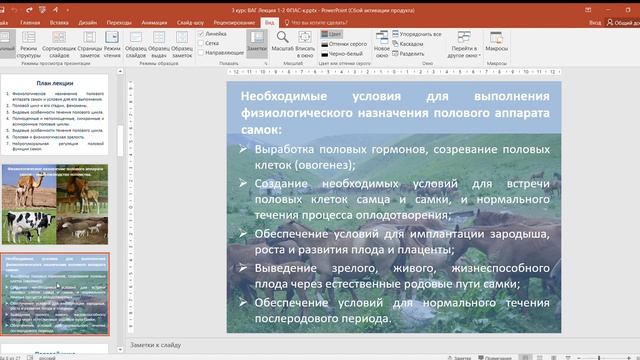Screen dimensions: 640x360
Task: Select the План лекции slide thumbnail
Action: [x=55, y=115]
